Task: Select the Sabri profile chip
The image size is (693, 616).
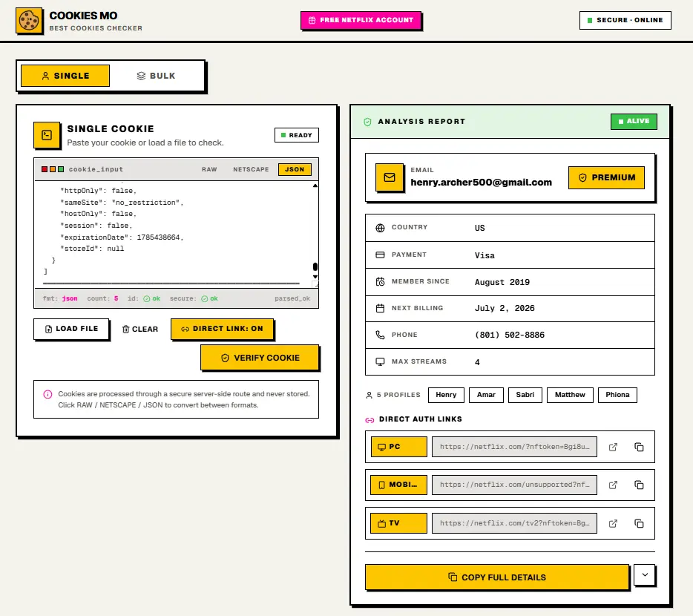Action: [x=525, y=395]
